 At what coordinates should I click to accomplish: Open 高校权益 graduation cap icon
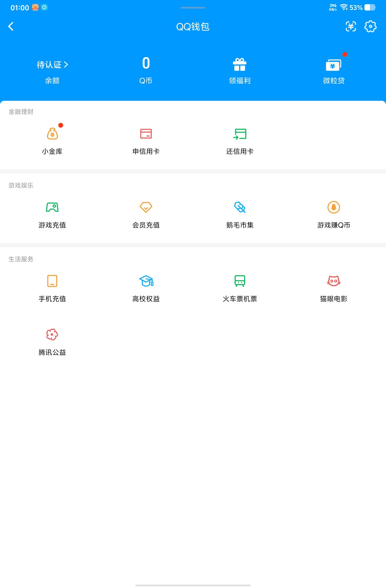(146, 281)
